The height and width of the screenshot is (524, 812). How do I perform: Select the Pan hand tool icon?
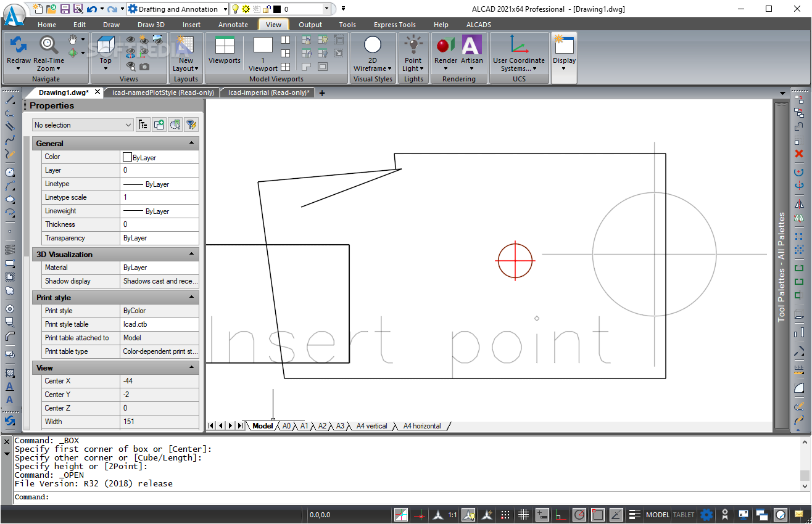click(x=73, y=39)
